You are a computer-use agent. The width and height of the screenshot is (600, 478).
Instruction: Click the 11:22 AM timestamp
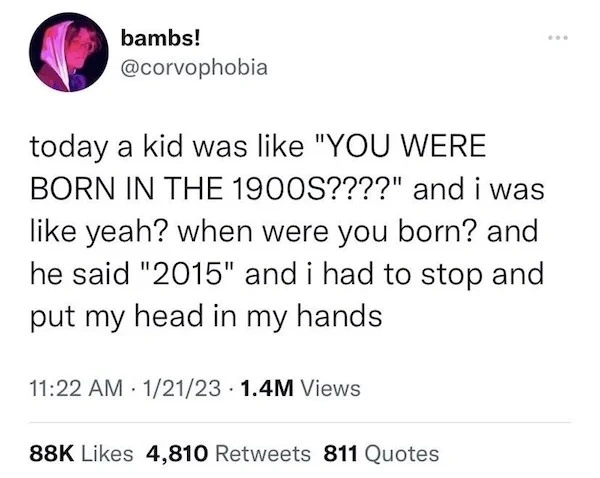coord(76,388)
